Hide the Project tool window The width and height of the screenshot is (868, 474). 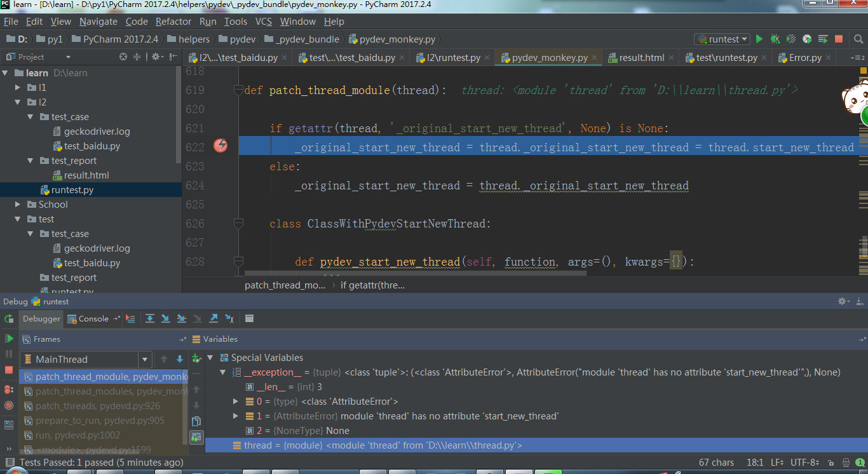coord(172,57)
